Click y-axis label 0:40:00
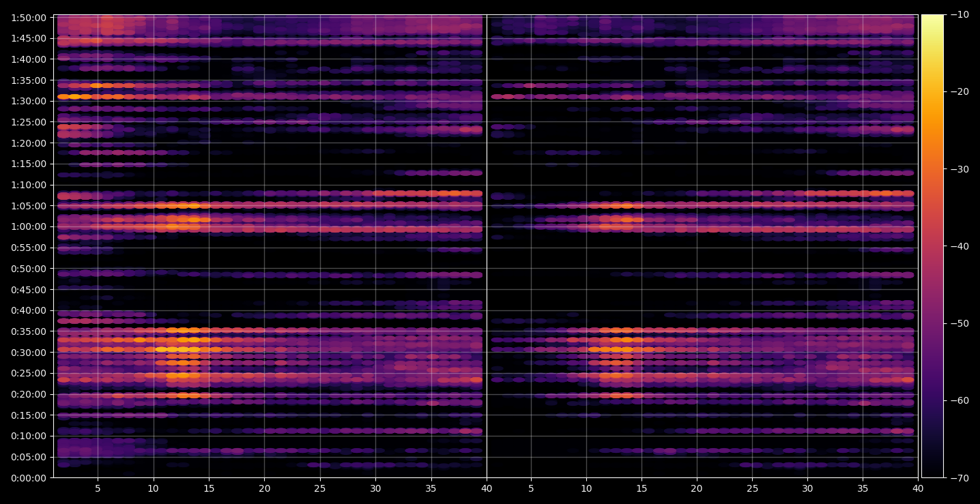 coord(29,310)
